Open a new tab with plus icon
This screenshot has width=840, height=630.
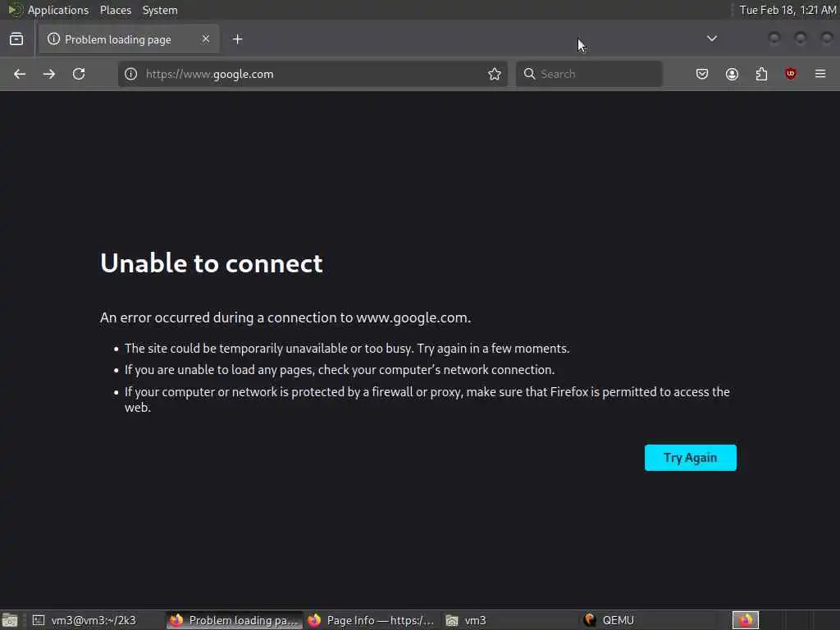(x=238, y=39)
